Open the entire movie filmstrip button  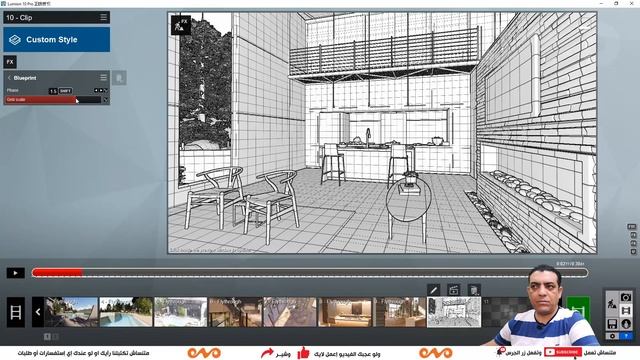[x=16, y=312]
